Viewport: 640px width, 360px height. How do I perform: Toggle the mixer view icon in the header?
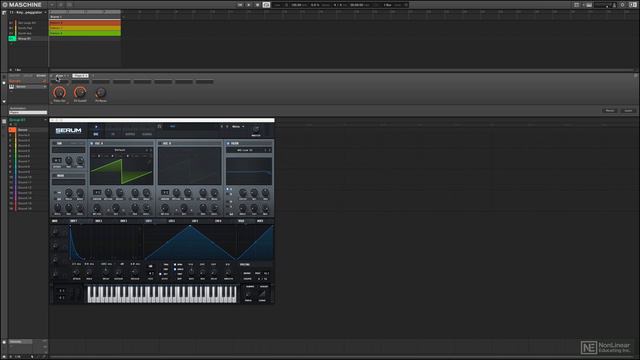(69, 5)
